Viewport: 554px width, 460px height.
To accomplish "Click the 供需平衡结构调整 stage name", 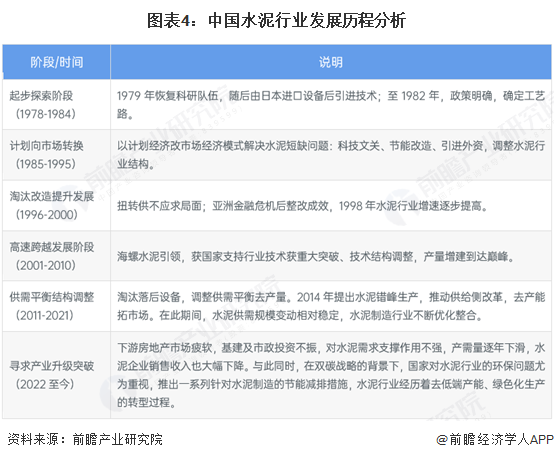I will [x=52, y=297].
